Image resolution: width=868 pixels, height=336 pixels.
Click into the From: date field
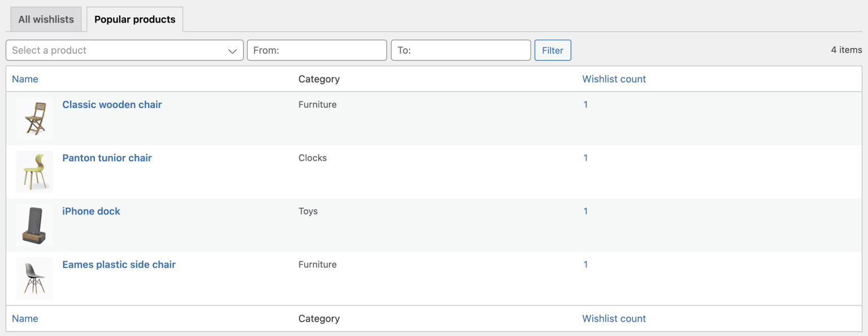[x=316, y=50]
